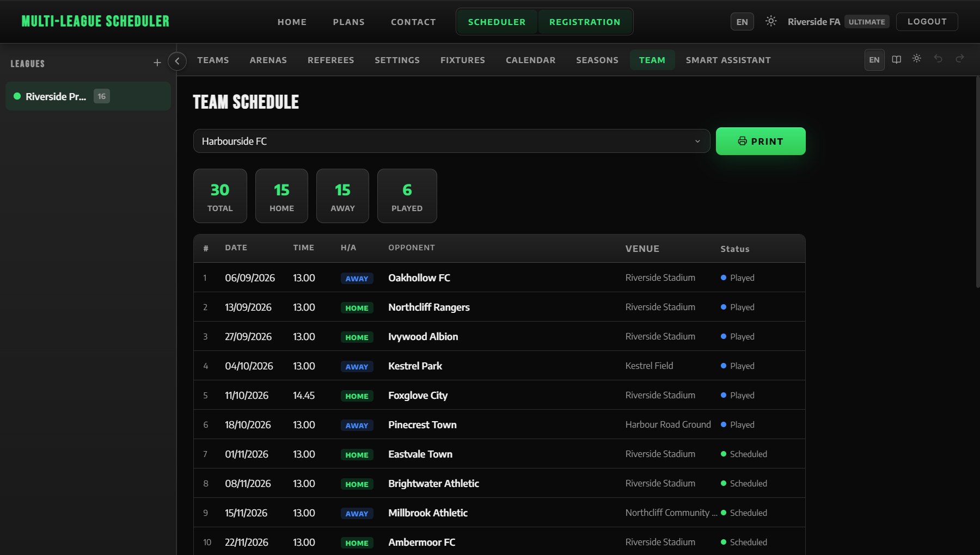
Task: Open the Harbourside FC team dropdown
Action: coord(451,141)
